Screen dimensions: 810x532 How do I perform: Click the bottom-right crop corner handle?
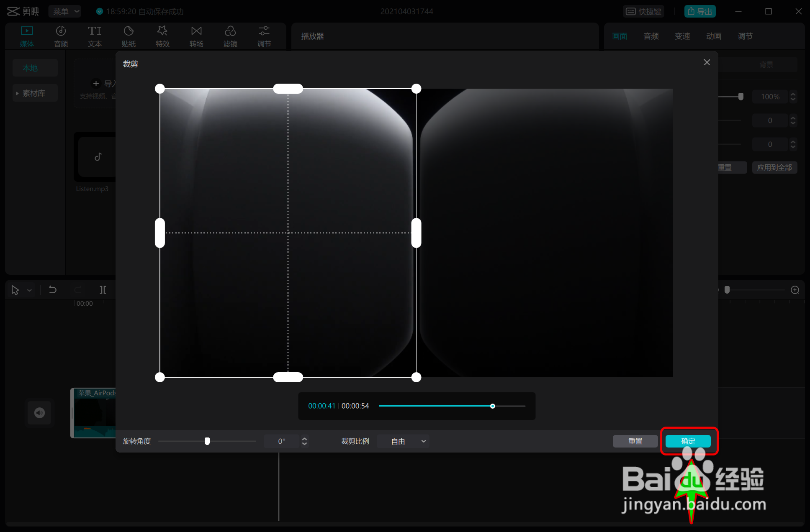416,377
